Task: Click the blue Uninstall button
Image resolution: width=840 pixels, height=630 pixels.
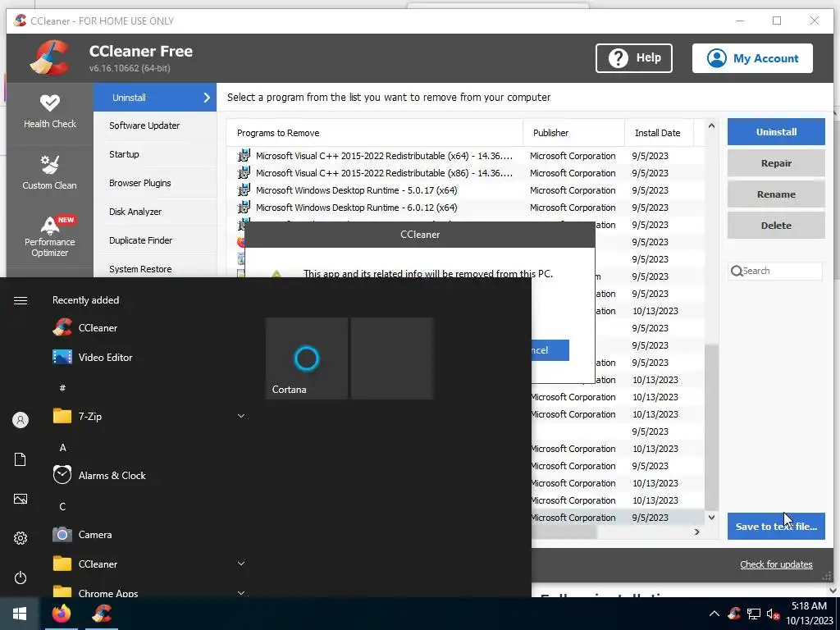Action: click(x=776, y=132)
